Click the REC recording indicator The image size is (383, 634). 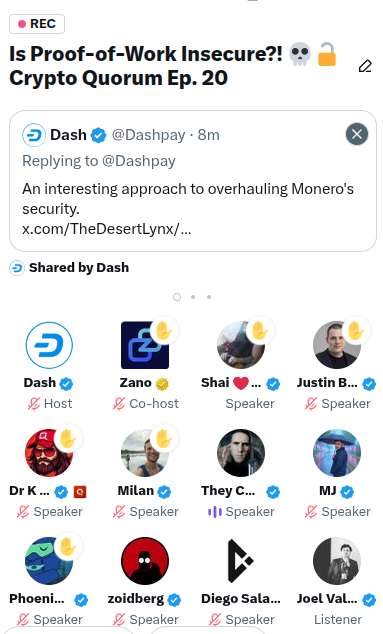point(37,24)
